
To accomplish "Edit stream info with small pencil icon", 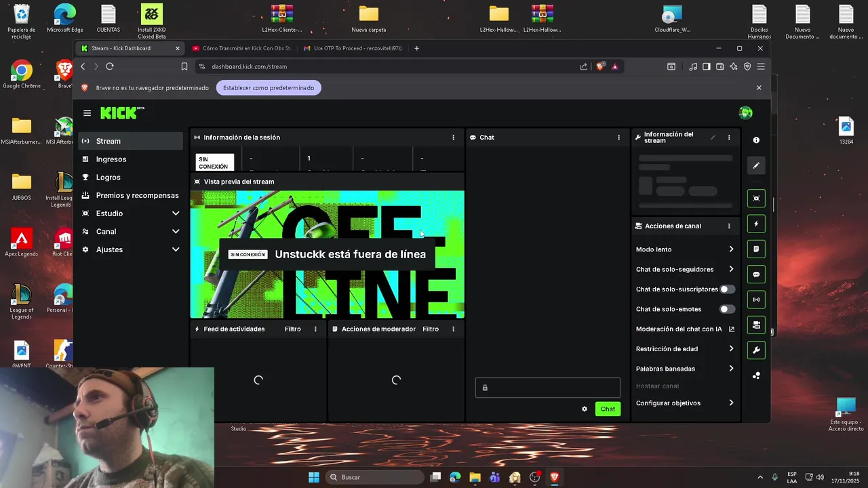I will click(x=713, y=138).
